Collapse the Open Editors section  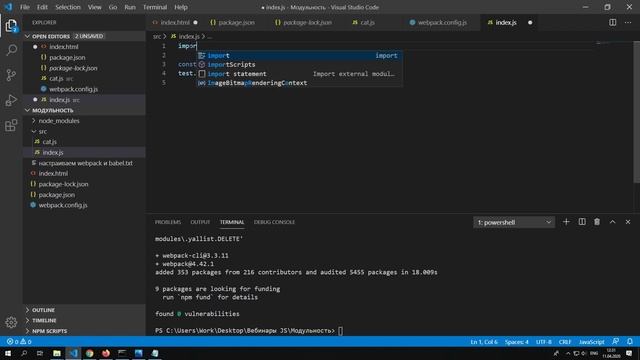click(27, 36)
